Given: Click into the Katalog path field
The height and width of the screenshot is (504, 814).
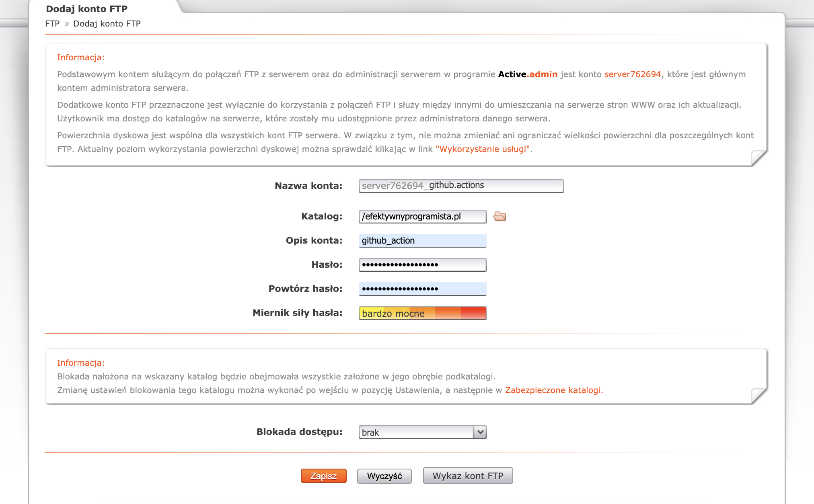Looking at the screenshot, I should (x=422, y=217).
